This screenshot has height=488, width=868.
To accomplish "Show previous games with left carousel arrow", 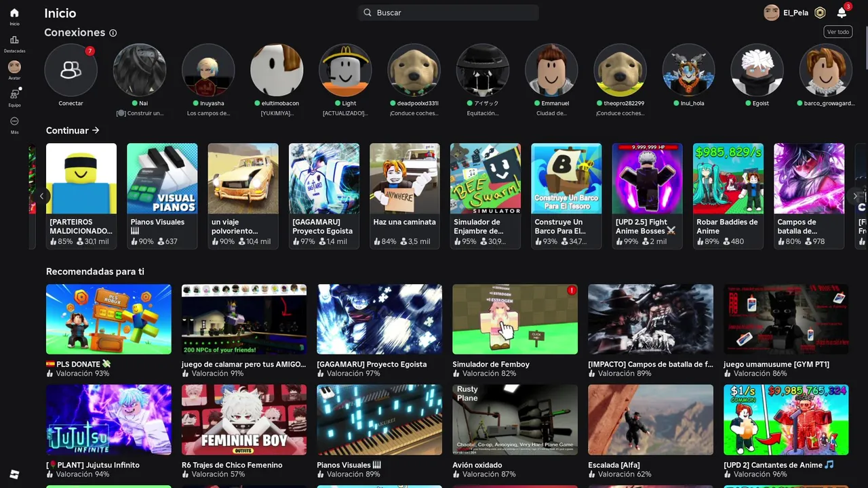I will click(41, 196).
